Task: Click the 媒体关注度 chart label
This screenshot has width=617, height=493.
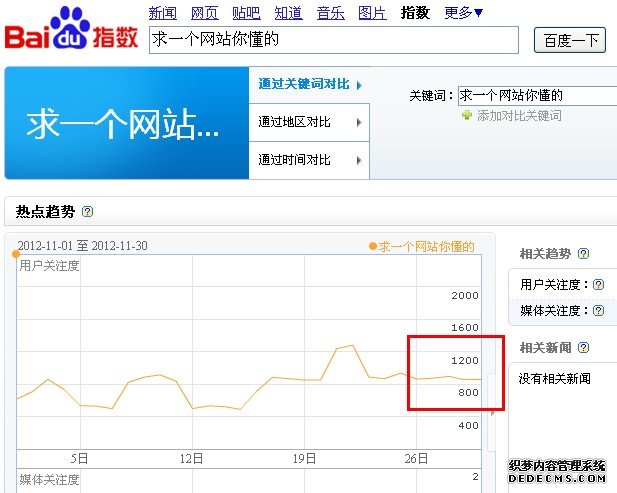Action: (x=49, y=480)
